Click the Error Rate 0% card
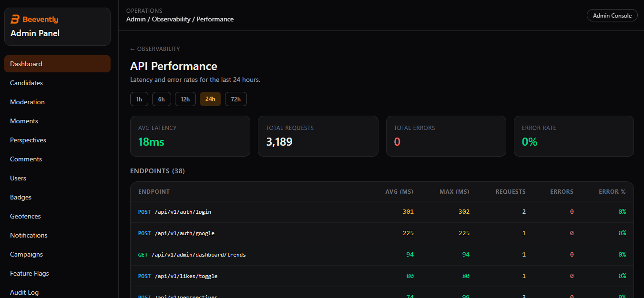 [574, 136]
